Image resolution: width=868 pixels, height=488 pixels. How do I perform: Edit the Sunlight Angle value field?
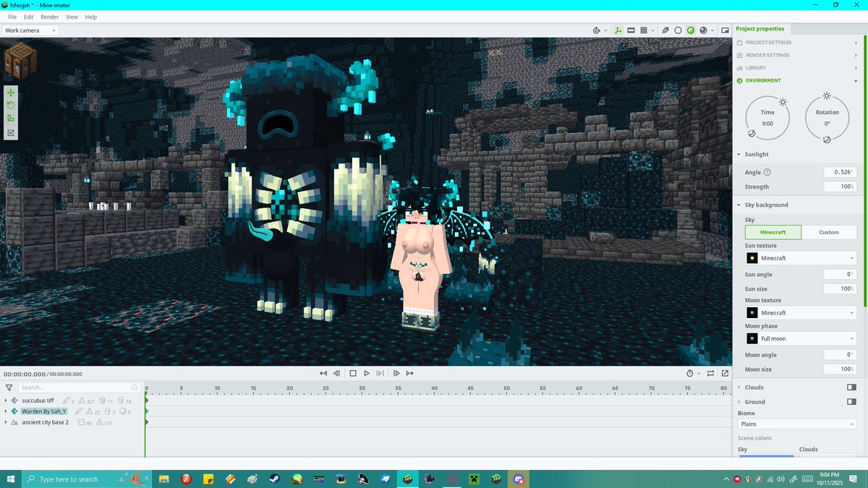(840, 172)
